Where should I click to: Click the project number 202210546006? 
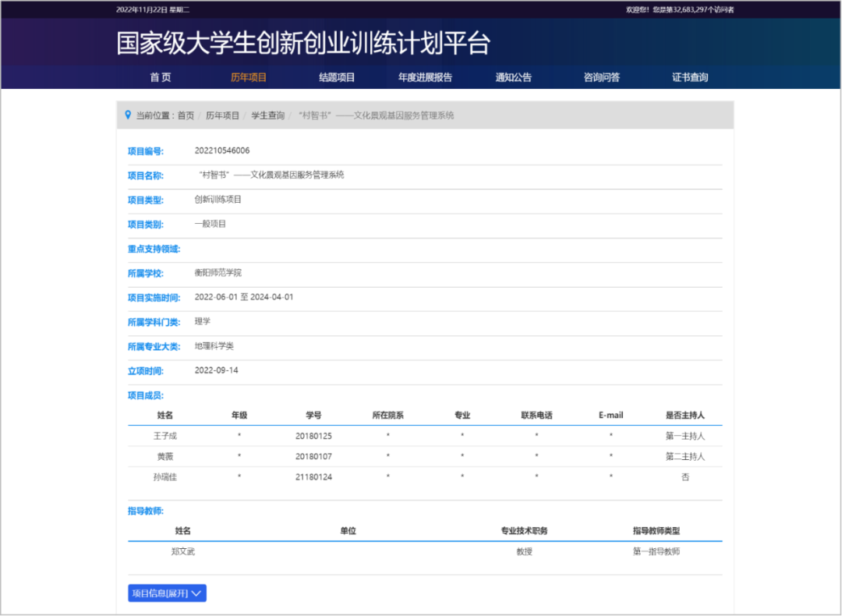coord(222,150)
